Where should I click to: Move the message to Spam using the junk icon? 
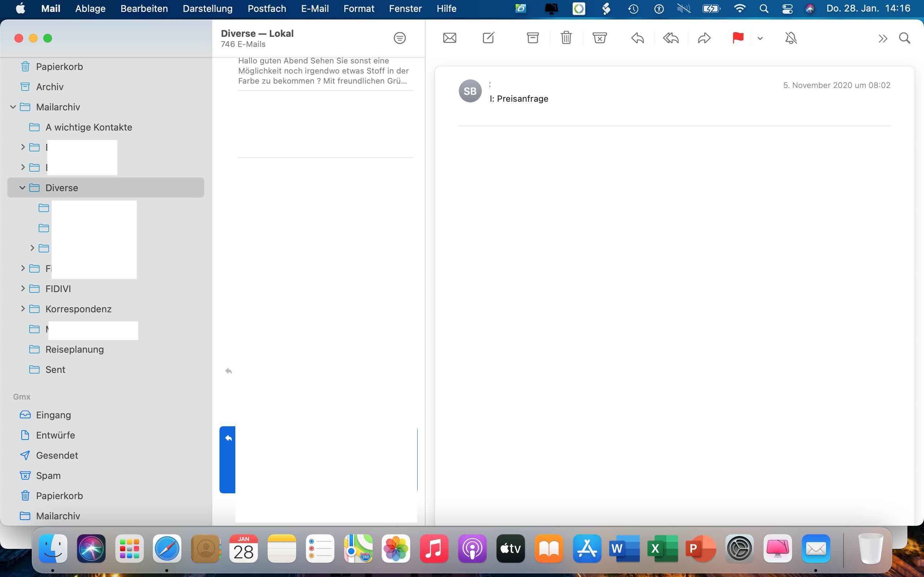[600, 38]
